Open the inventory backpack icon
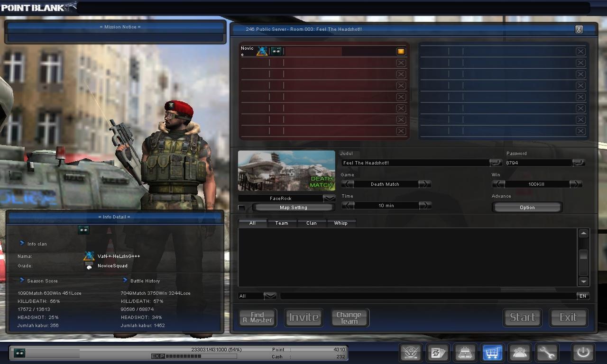 (465, 353)
